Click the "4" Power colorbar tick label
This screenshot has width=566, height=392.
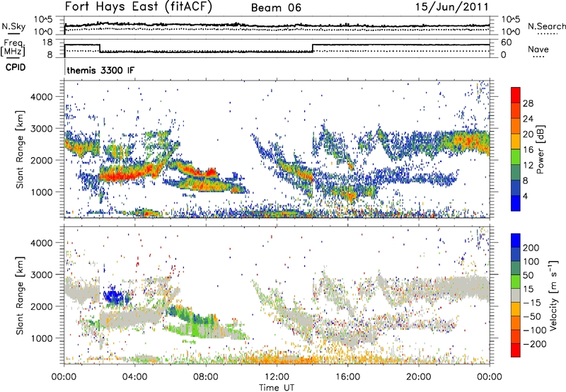tap(526, 196)
